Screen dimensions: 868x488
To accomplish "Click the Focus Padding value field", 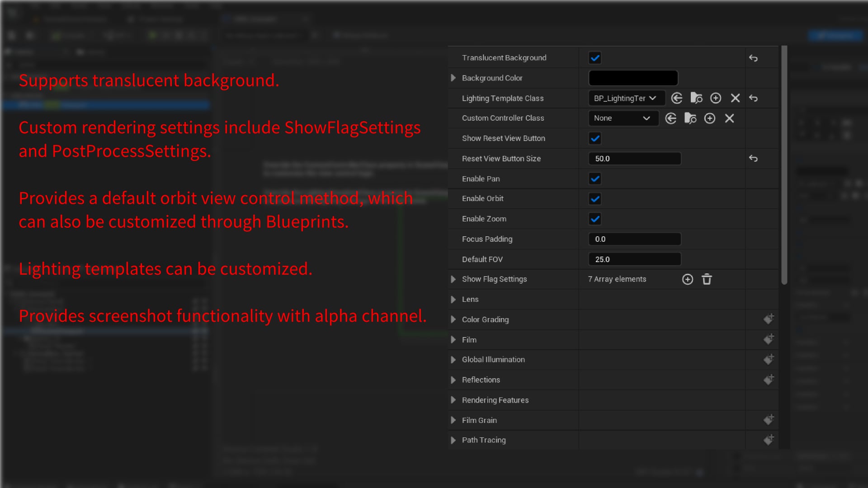I will point(635,239).
